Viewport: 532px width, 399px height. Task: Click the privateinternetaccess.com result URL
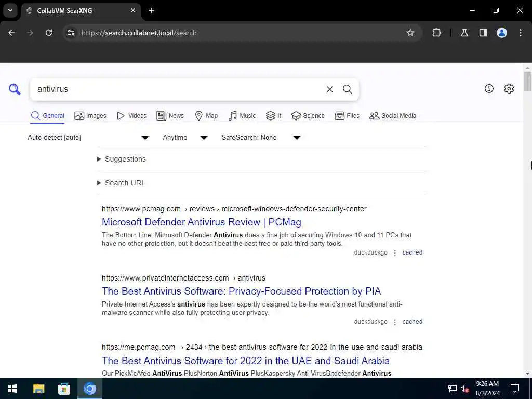tap(183, 278)
